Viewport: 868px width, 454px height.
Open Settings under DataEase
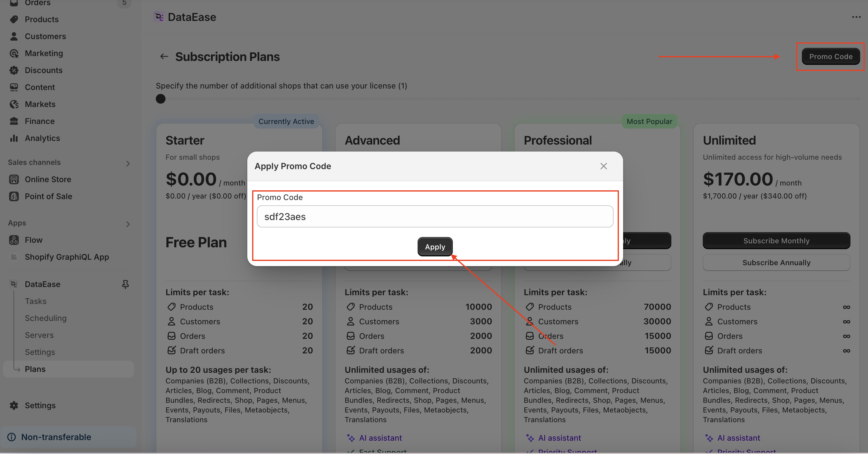[40, 352]
